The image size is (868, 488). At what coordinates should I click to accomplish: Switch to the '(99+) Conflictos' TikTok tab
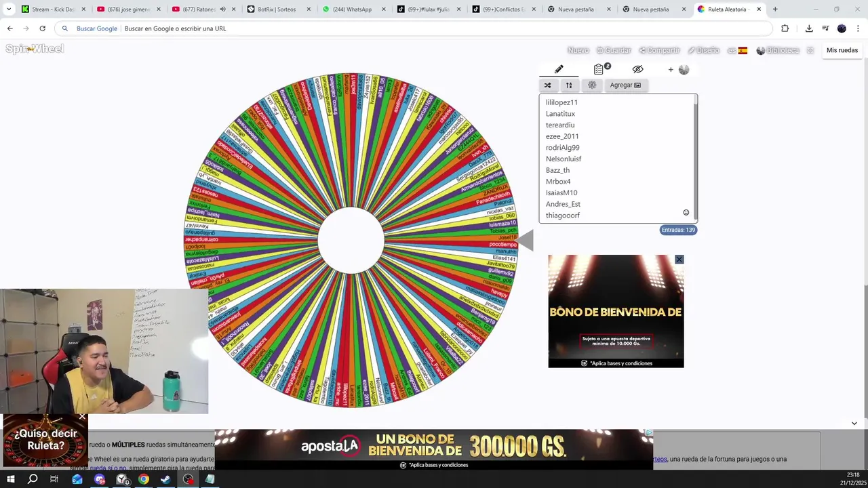click(x=505, y=9)
